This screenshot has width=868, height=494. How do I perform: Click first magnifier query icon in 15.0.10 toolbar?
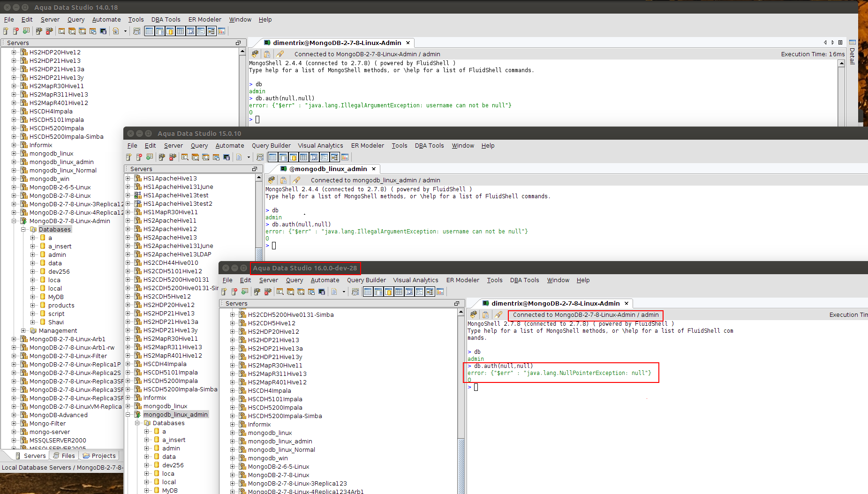coord(185,157)
